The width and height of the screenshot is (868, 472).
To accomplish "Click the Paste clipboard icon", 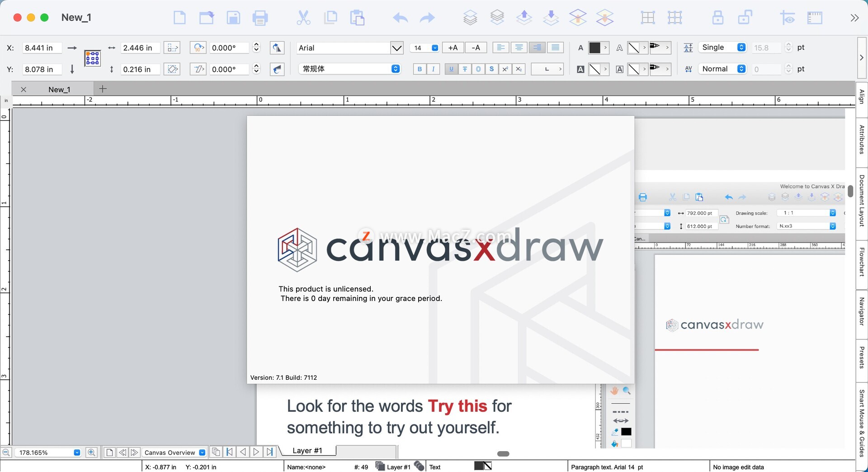I will [357, 18].
